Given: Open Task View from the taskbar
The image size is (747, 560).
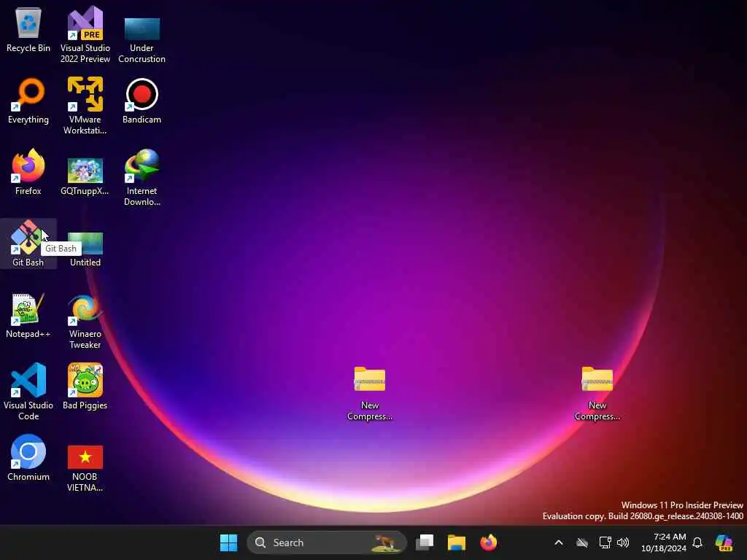Looking at the screenshot, I should pos(425,542).
